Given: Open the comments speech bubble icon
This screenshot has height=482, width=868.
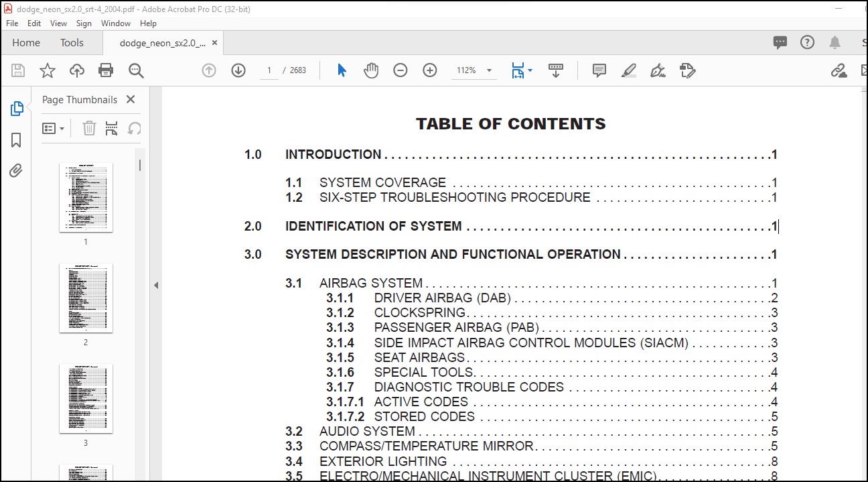Looking at the screenshot, I should (x=780, y=42).
